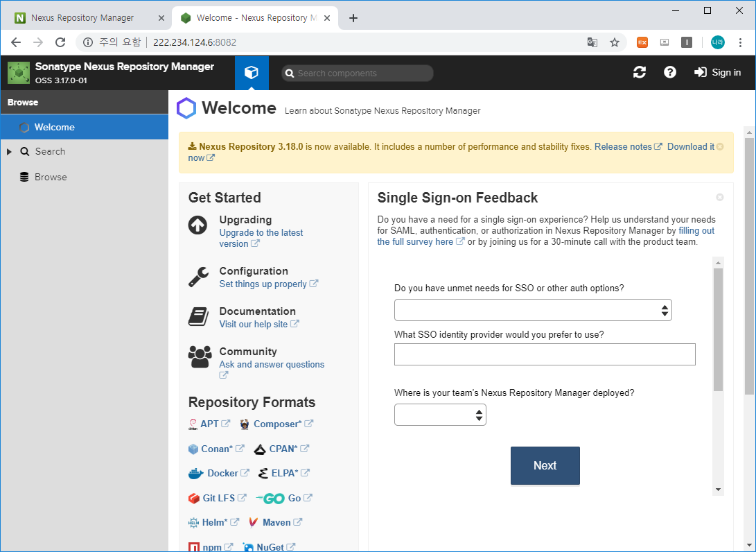
Task: Open the Release notes link
Action: [628, 147]
